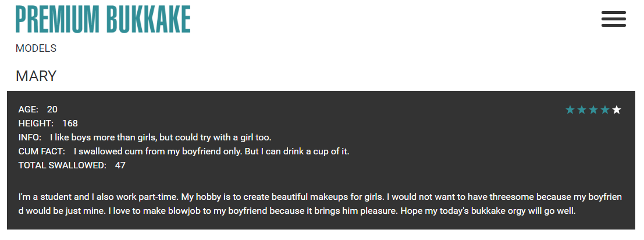Click the INFO label
The image size is (644, 240).
tap(30, 137)
